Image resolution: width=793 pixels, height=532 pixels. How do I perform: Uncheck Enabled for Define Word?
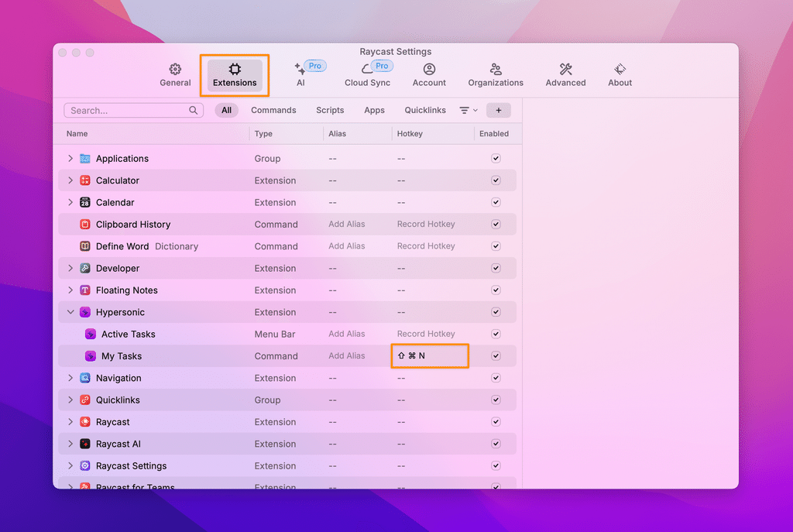click(x=496, y=246)
